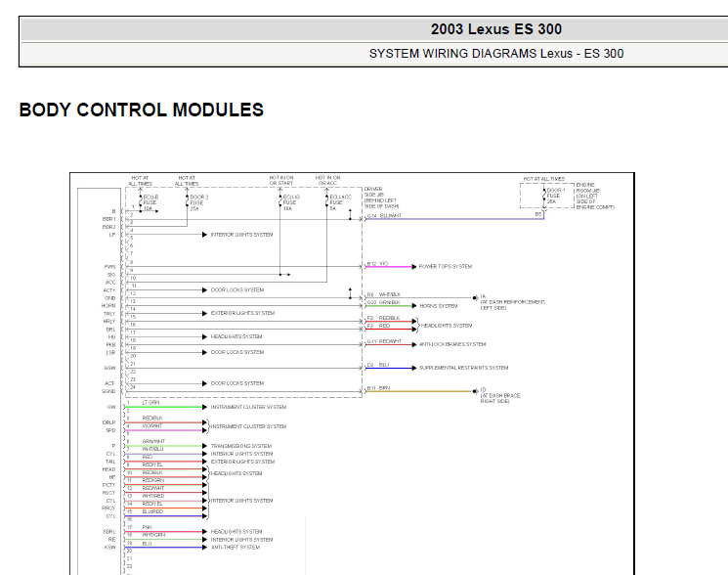Screen dimensions: 728x575
Task: Click the 'SDRL' pin label
Action: coord(109,532)
